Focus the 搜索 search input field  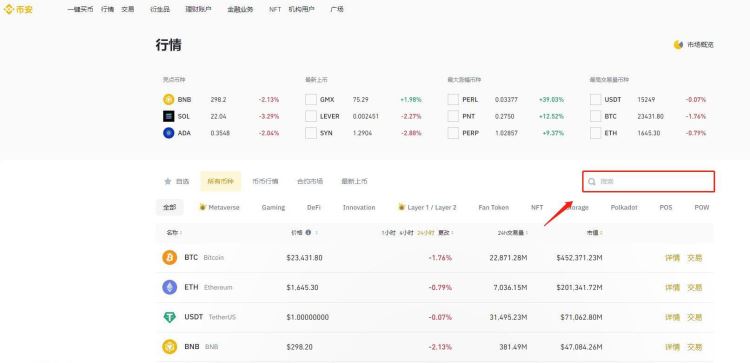(649, 182)
